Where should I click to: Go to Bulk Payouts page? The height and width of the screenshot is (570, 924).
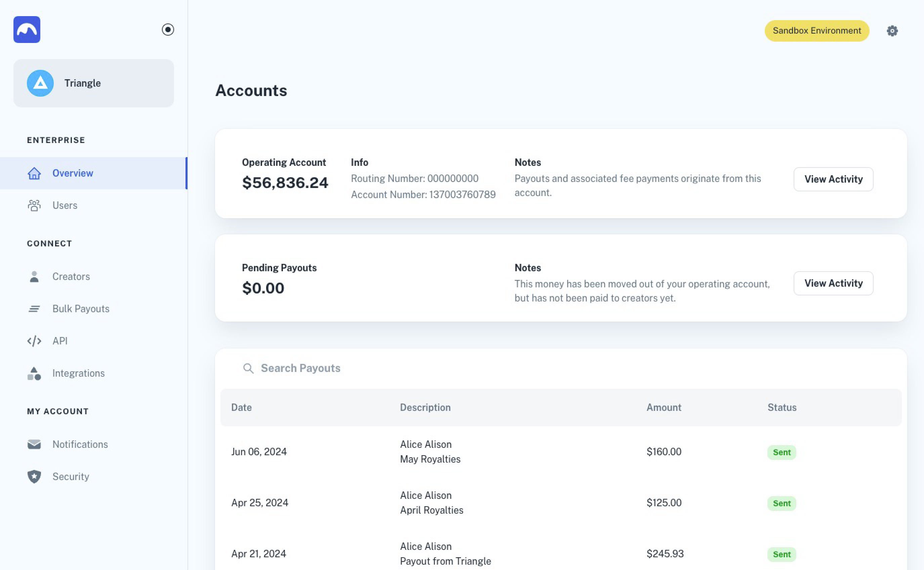point(80,309)
